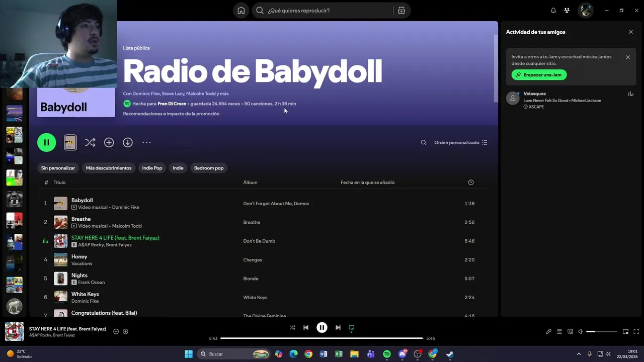Screen dimensions: 644x362
Task: Play the track 'Babydoll' in row 1
Action: tap(82, 200)
